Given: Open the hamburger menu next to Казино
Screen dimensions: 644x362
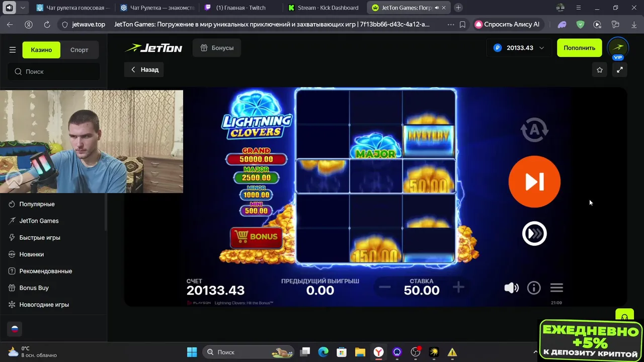Looking at the screenshot, I should pyautogui.click(x=12, y=50).
